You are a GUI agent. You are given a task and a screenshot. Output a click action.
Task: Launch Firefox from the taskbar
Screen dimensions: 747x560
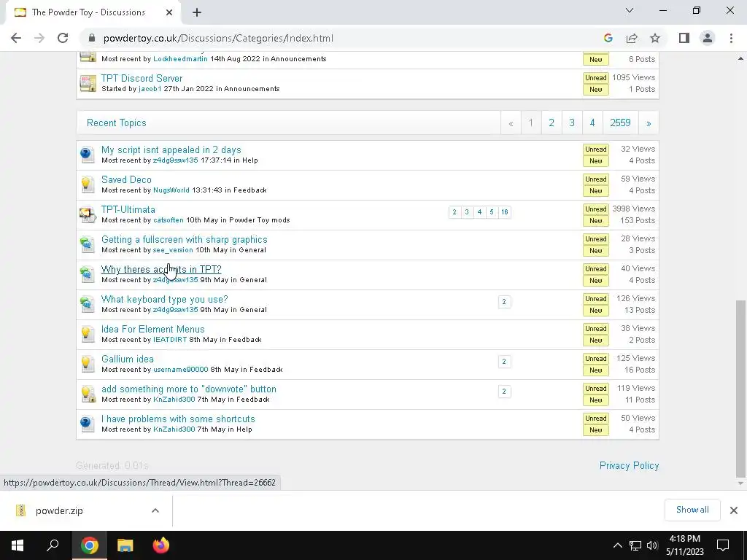161,545
